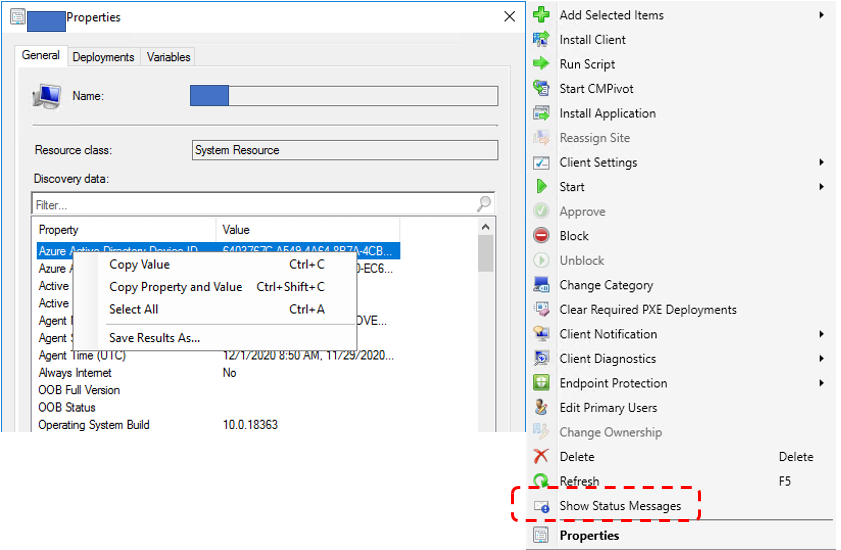The width and height of the screenshot is (841, 550).
Task: Click the red Block icon
Action: 541,236
